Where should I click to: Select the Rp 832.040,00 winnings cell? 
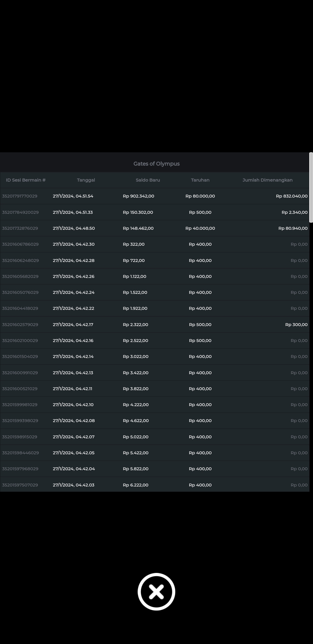292,196
